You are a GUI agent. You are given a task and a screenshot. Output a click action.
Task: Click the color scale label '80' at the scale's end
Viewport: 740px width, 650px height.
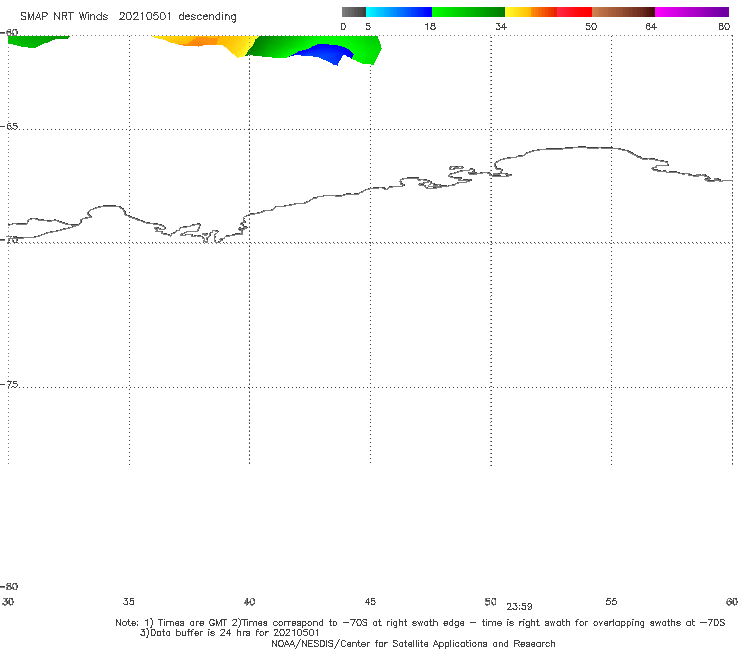(x=724, y=27)
